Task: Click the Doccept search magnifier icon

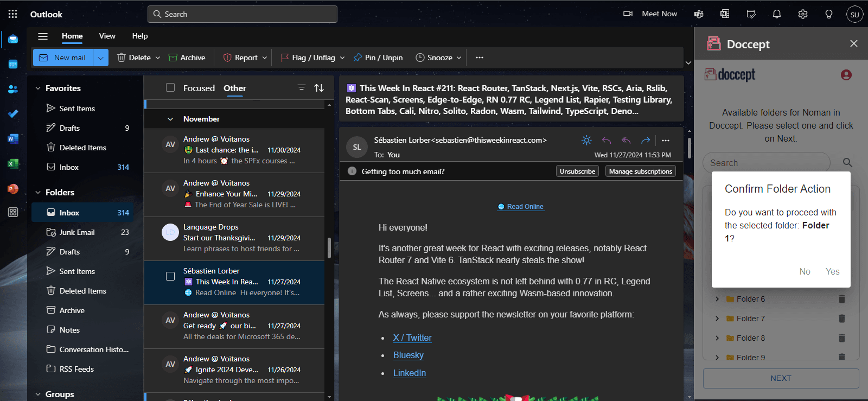Action: tap(847, 162)
